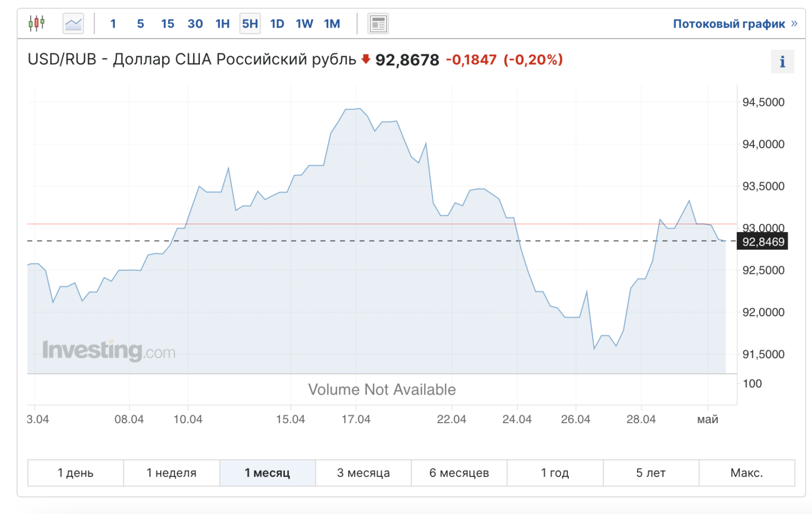Show the Макс. time range
The image size is (812, 514).
746,473
